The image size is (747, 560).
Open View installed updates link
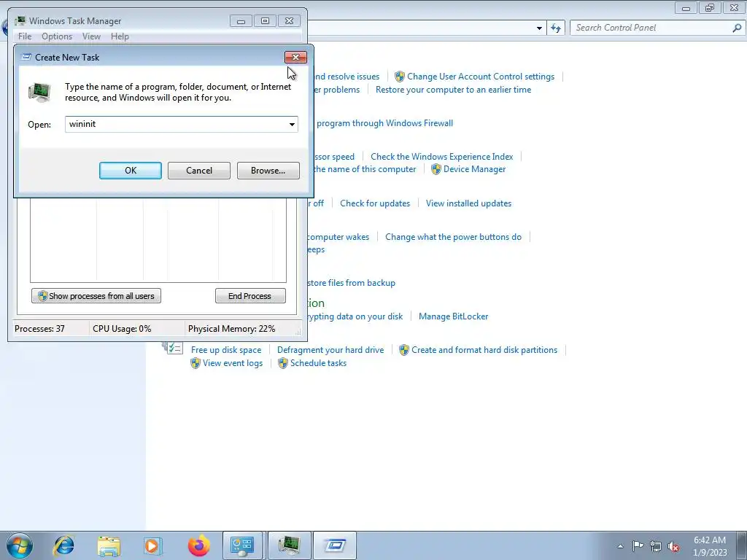click(x=468, y=203)
